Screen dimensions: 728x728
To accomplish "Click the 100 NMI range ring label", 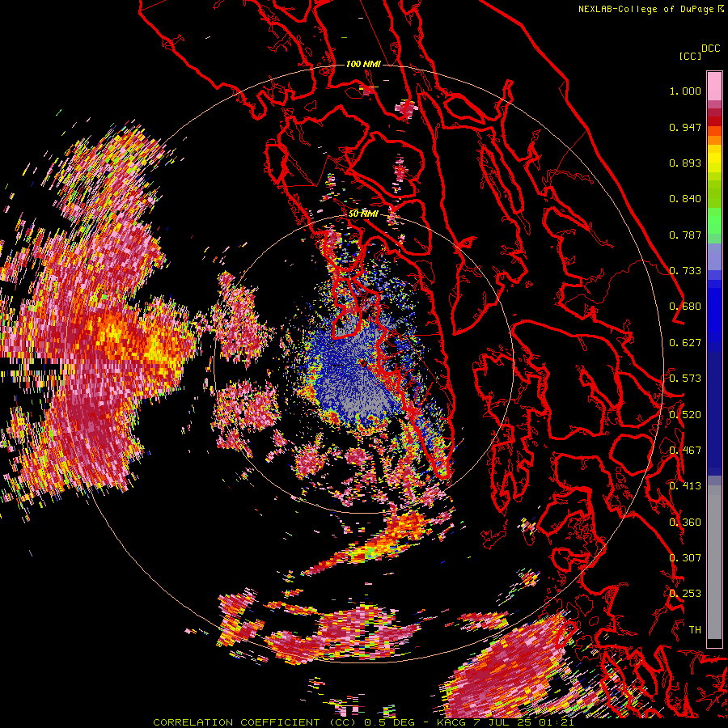I will point(363,64).
